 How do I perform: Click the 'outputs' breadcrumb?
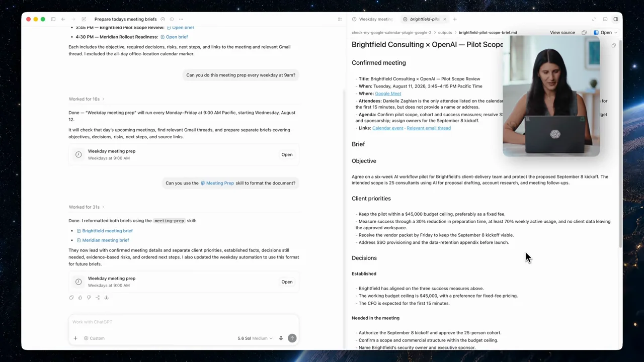[445, 33]
